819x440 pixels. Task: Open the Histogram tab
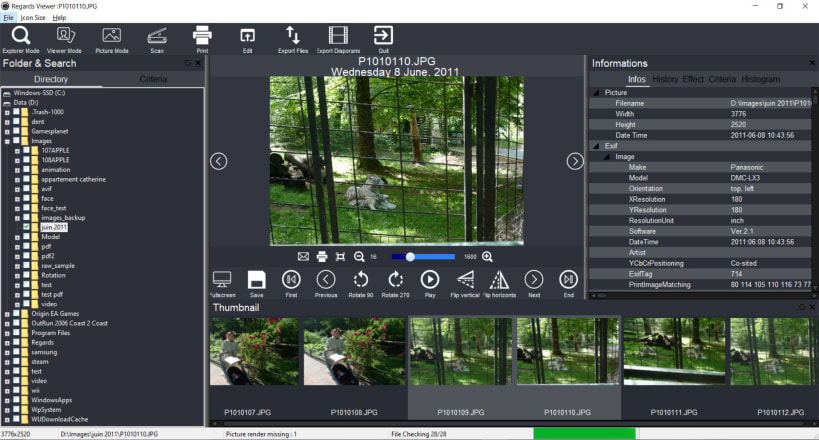760,79
